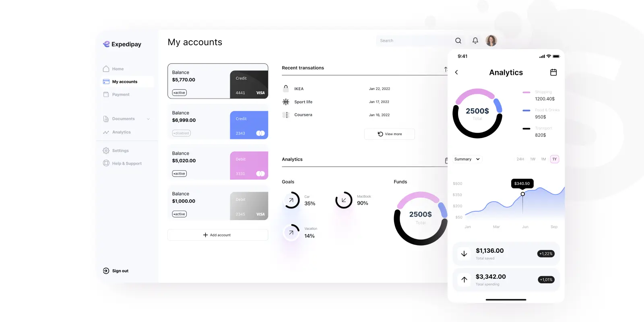Select the 1Y time range

click(555, 159)
